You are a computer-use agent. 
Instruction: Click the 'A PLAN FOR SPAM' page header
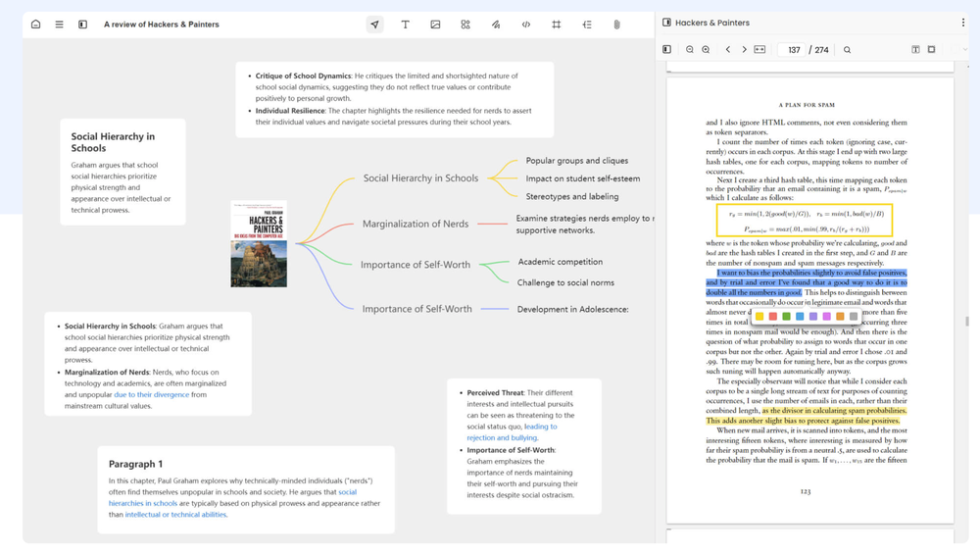(x=807, y=105)
